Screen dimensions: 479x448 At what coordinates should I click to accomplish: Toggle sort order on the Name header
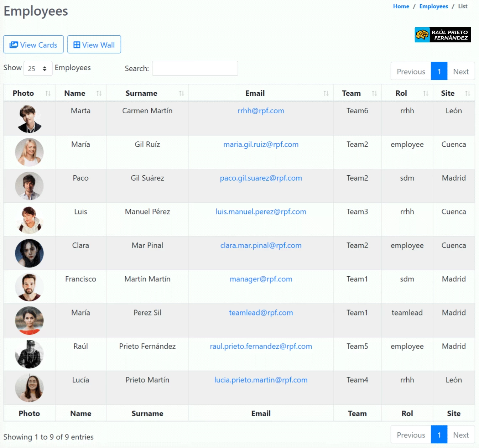coord(74,93)
